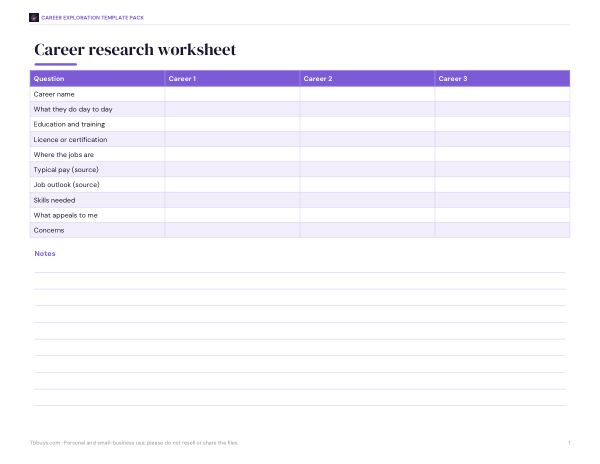
Task: Click the 'What they do day to day' label
Action: click(73, 109)
